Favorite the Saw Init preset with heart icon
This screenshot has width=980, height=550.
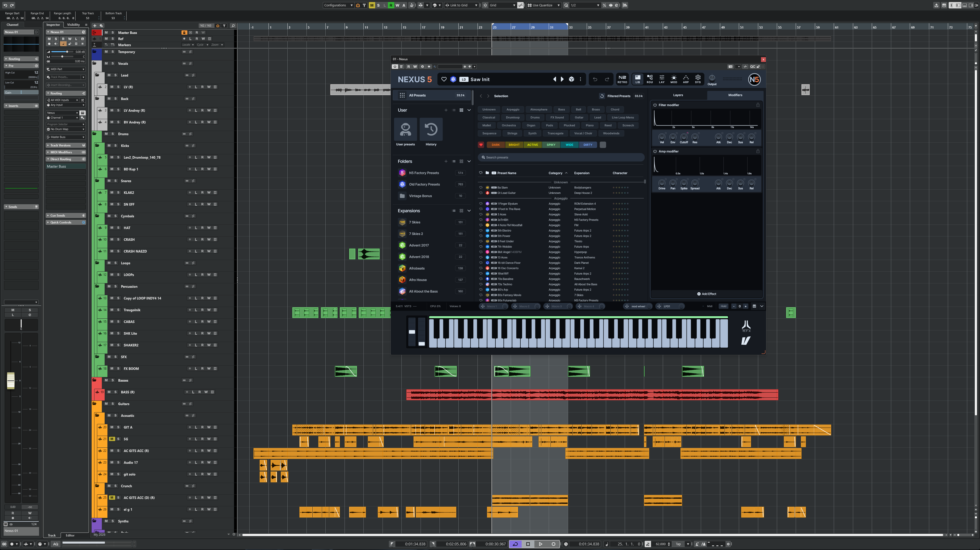coord(444,79)
